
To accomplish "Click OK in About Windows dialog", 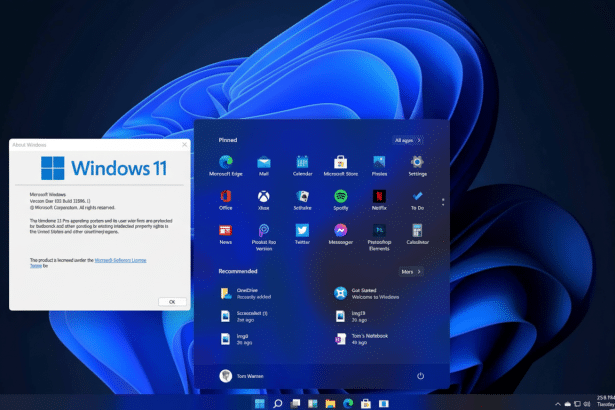I will point(172,302).
